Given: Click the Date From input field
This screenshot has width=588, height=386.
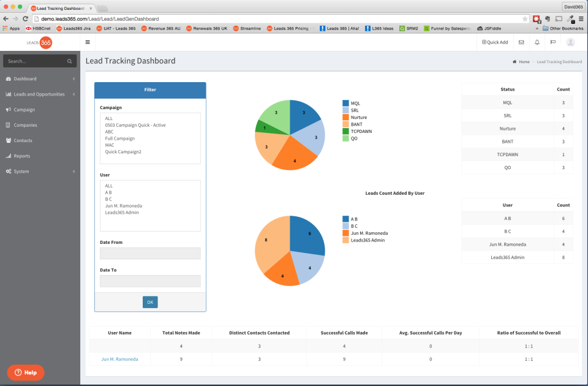Looking at the screenshot, I should pyautogui.click(x=150, y=253).
